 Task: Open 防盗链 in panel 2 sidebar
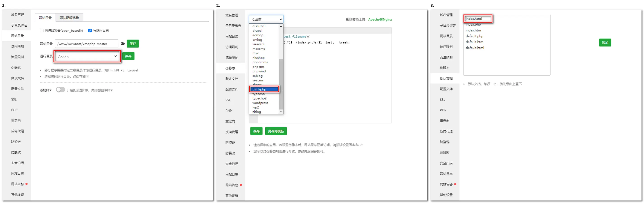click(x=231, y=142)
